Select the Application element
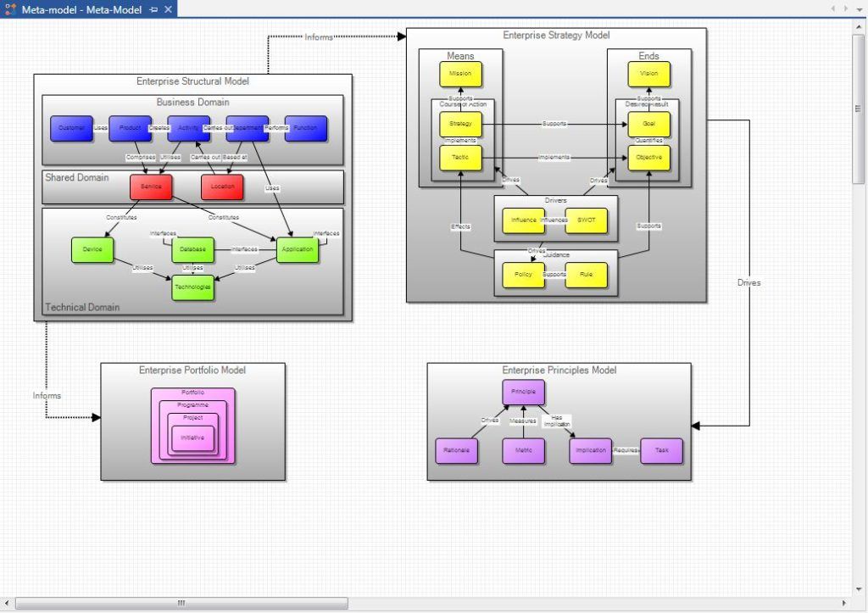The image size is (868, 613). pos(297,249)
